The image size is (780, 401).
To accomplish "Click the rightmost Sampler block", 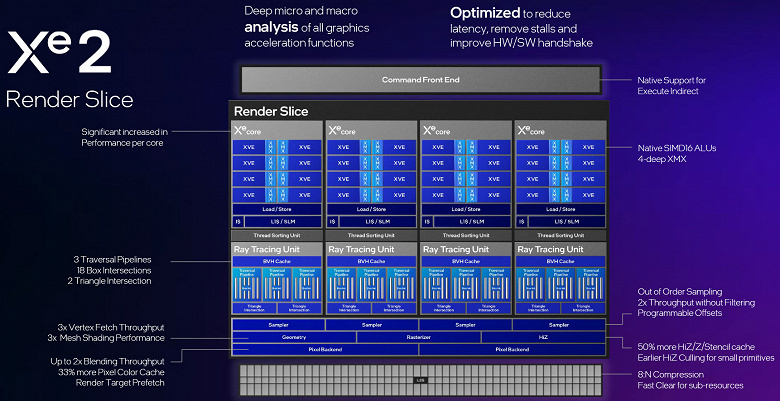I will pos(559,325).
